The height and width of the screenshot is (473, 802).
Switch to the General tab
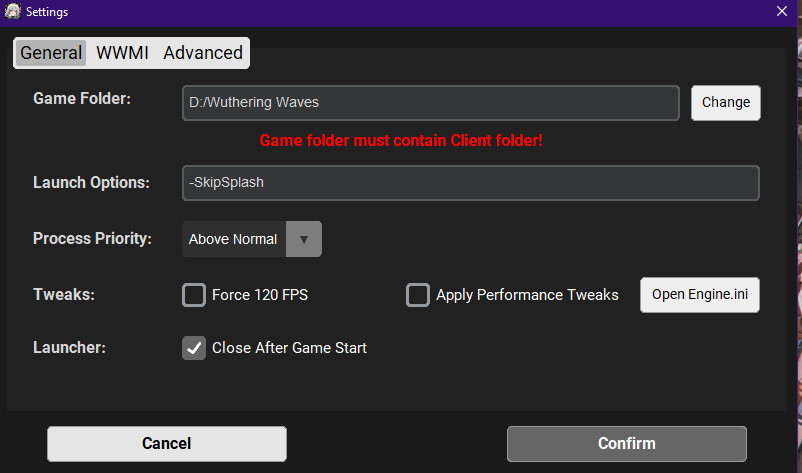[x=51, y=53]
